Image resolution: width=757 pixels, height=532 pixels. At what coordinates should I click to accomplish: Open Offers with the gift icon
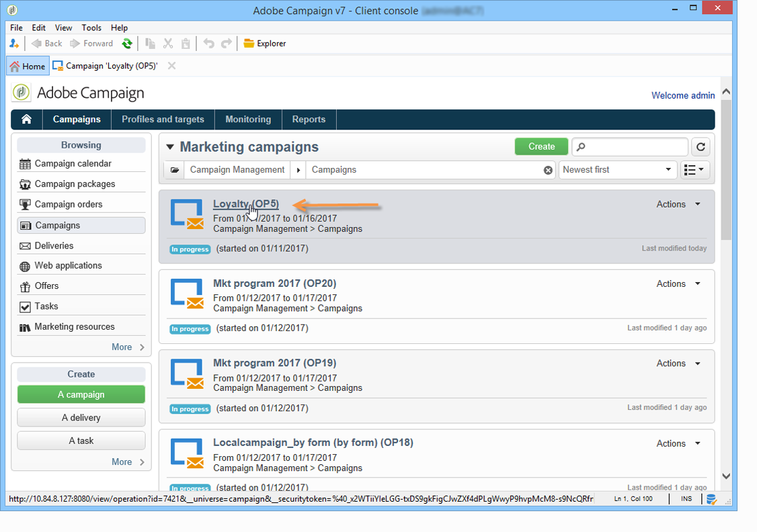click(81, 285)
